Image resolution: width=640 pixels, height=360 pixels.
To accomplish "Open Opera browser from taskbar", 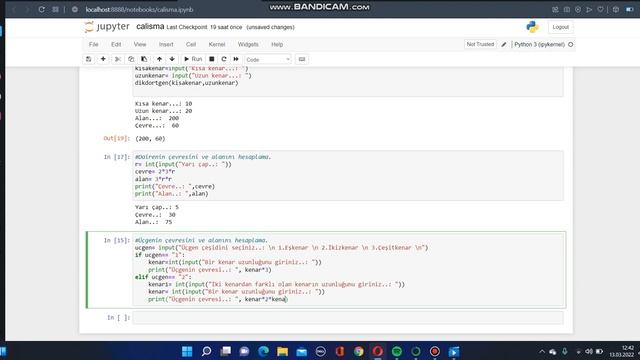I will tap(378, 351).
